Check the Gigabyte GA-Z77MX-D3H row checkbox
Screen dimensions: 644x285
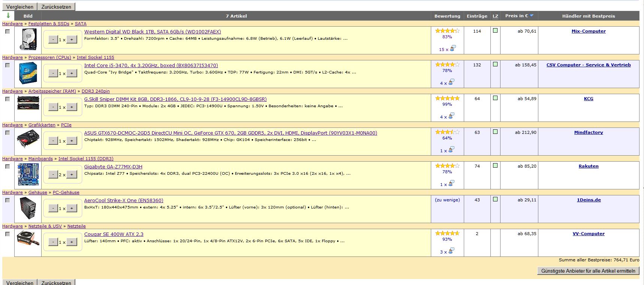coord(7,166)
